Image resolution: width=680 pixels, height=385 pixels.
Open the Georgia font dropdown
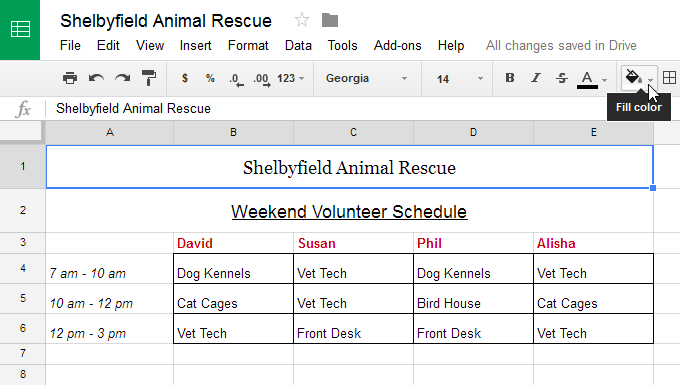pyautogui.click(x=366, y=78)
